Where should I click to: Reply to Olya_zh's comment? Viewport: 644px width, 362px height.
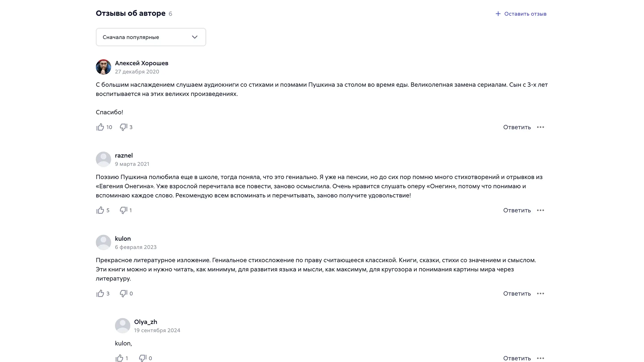click(517, 358)
